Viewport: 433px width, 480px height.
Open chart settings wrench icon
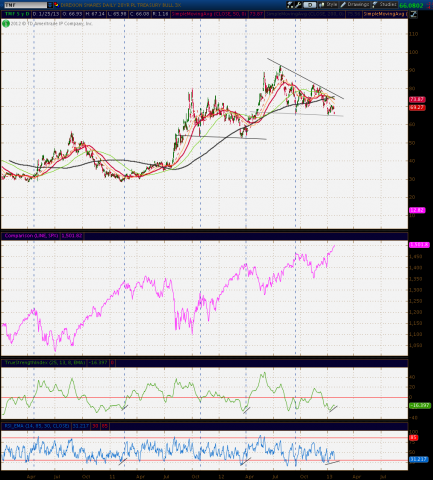(x=298, y=5)
